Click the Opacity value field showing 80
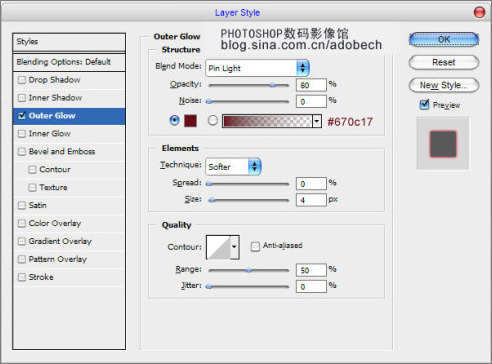 [x=311, y=85]
